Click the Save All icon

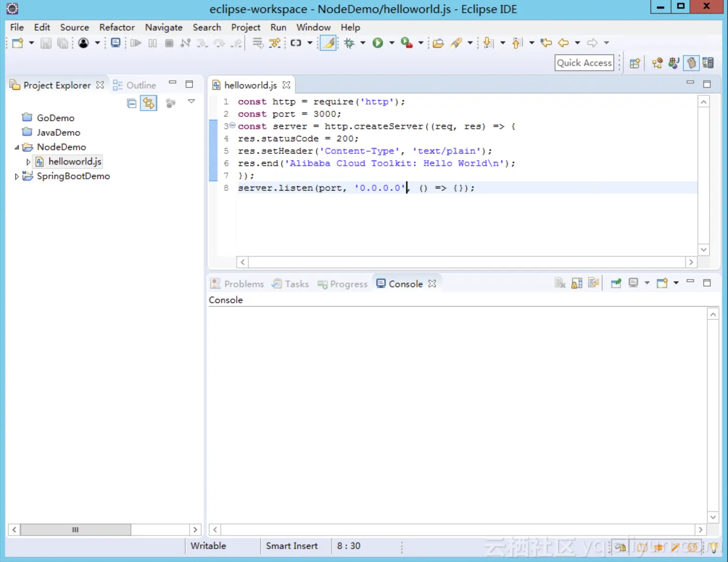click(62, 43)
